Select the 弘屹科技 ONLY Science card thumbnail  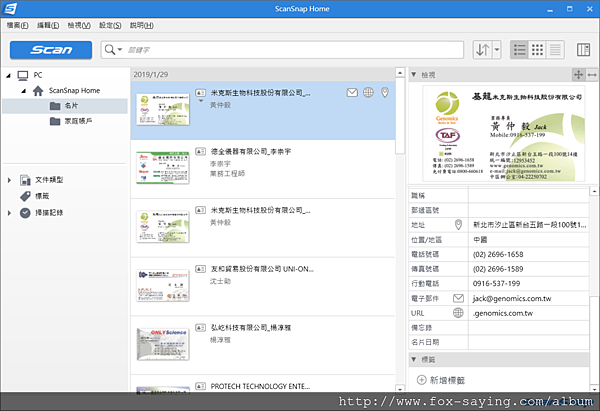click(163, 344)
